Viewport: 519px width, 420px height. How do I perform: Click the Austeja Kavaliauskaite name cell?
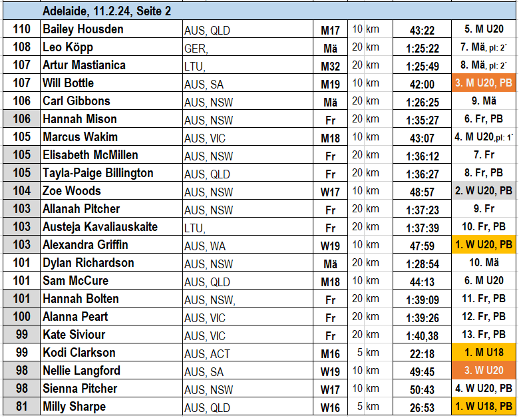click(x=111, y=226)
